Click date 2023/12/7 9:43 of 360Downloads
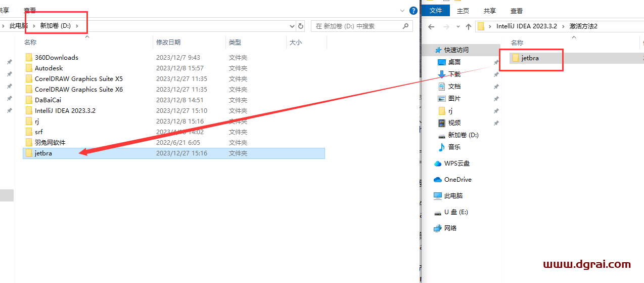644x283 pixels. (178, 57)
